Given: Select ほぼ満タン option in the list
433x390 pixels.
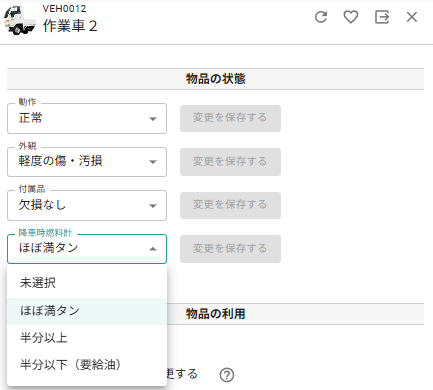Looking at the screenshot, I should (87, 311).
